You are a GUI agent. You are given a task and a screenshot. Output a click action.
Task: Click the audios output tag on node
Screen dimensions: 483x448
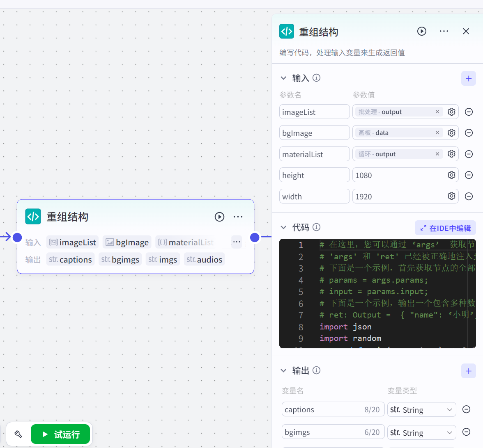(x=204, y=259)
